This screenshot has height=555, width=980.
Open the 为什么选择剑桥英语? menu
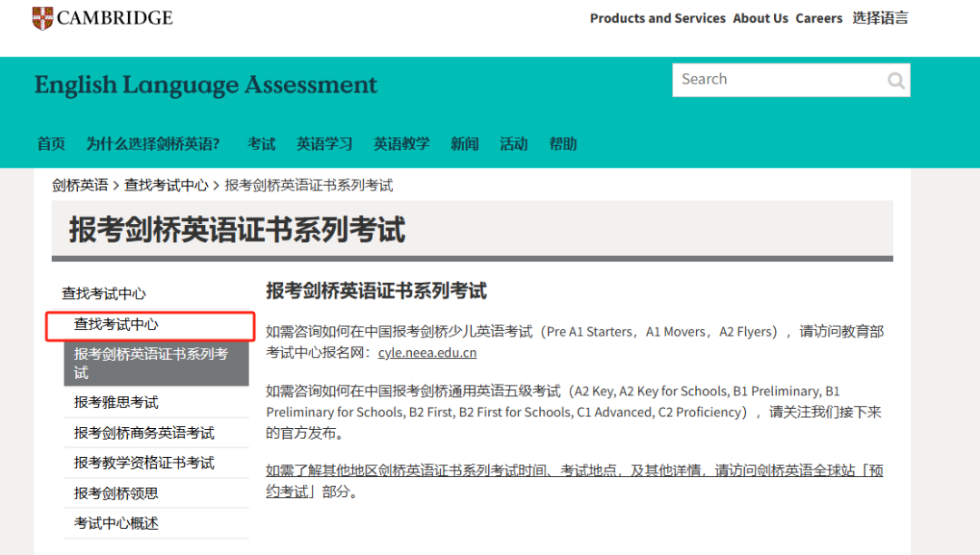(153, 144)
